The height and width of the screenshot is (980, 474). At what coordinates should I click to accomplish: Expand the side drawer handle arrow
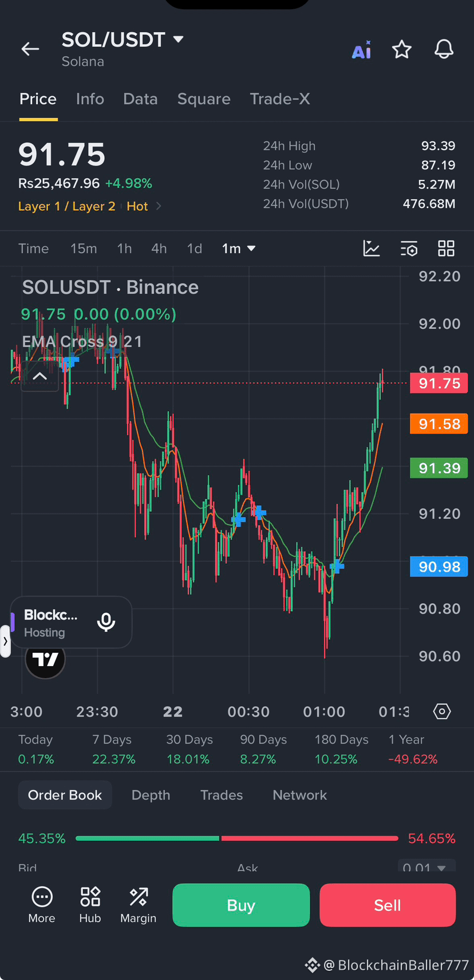pos(5,641)
